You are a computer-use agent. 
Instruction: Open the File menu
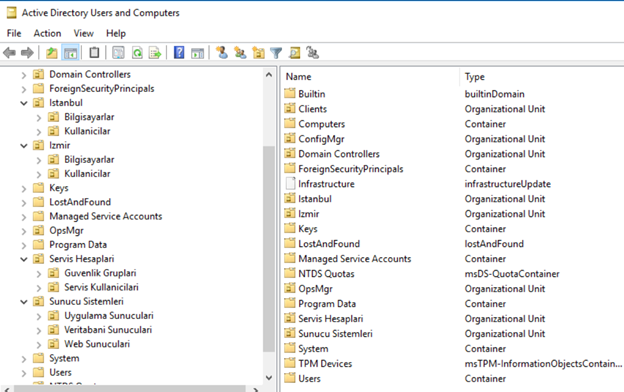[x=14, y=33]
